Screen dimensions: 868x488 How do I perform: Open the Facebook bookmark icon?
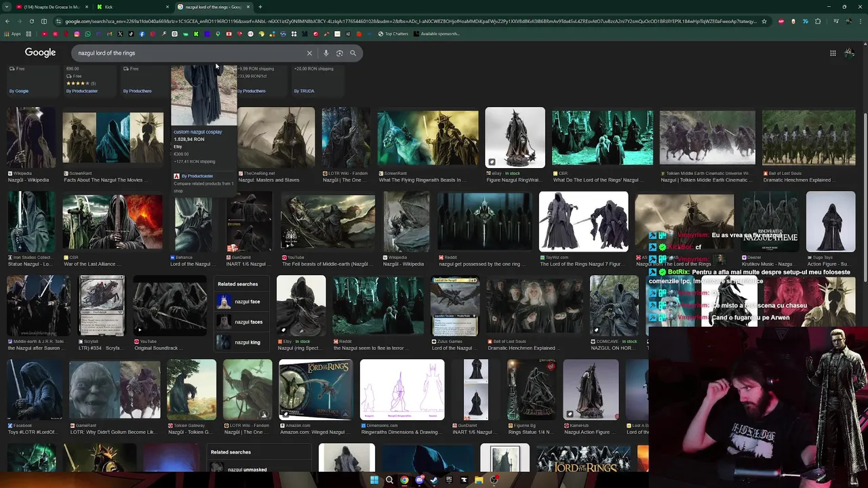(142, 34)
